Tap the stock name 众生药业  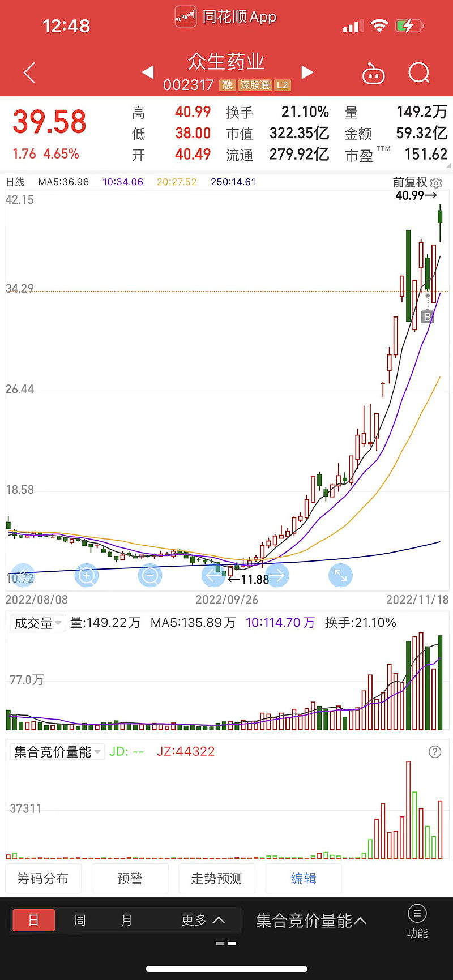[226, 61]
